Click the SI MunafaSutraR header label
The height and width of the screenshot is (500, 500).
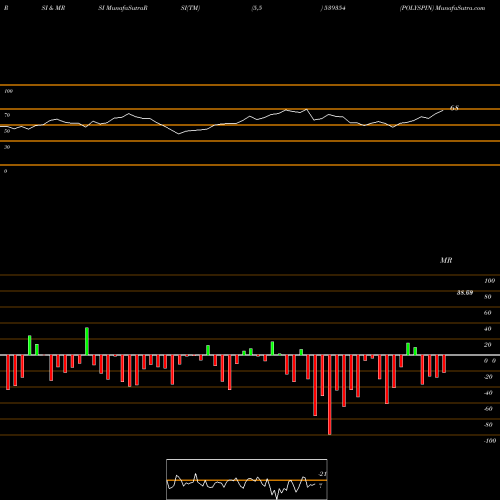coord(123,8)
